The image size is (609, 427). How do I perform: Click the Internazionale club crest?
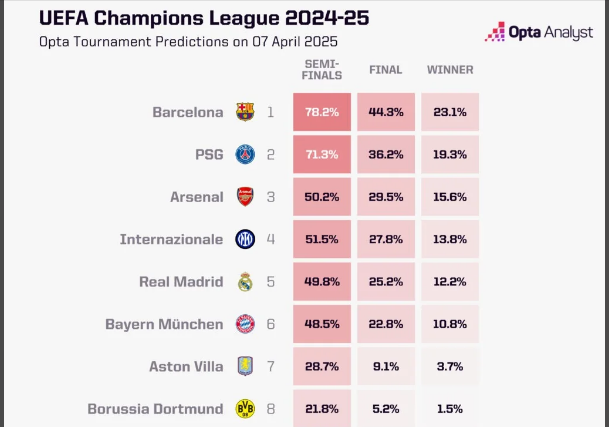coord(245,239)
